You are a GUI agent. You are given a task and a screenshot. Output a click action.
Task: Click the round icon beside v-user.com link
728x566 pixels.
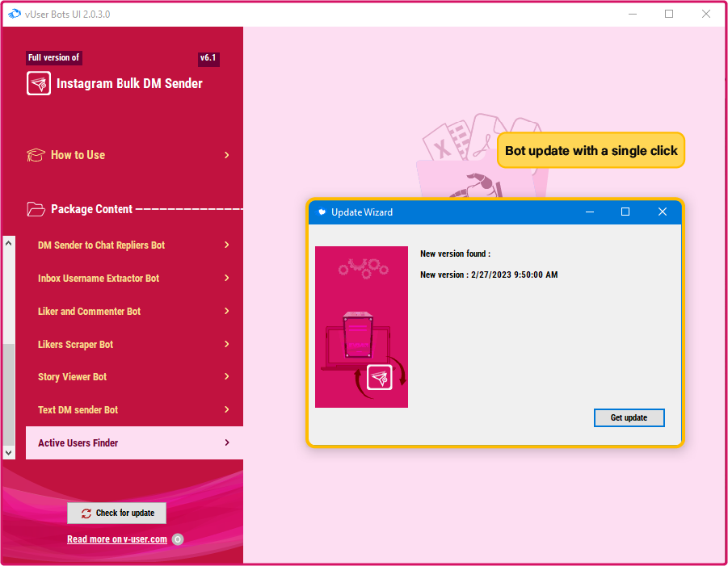[x=178, y=539]
